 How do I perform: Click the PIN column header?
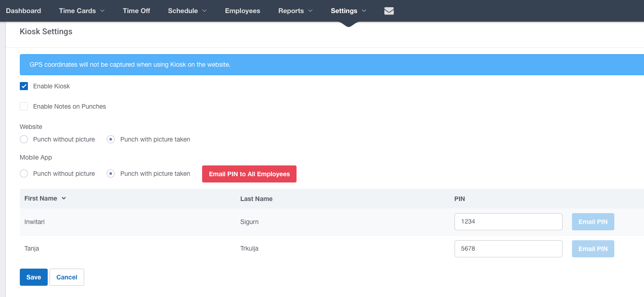(x=459, y=199)
